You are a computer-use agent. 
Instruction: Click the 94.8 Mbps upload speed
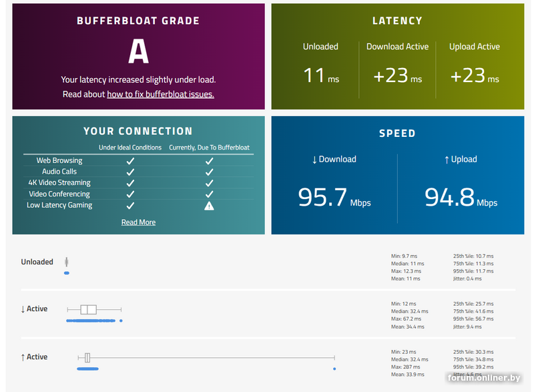click(x=461, y=198)
